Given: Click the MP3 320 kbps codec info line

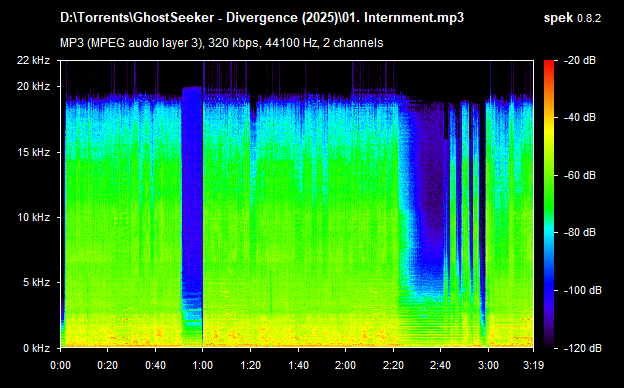Looking at the screenshot, I should click(x=222, y=43).
